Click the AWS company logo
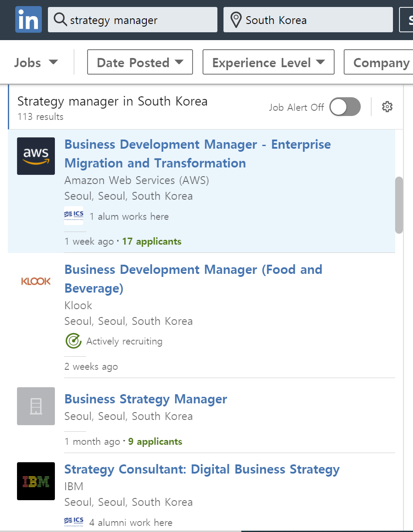The image size is (413, 532). pyautogui.click(x=36, y=156)
